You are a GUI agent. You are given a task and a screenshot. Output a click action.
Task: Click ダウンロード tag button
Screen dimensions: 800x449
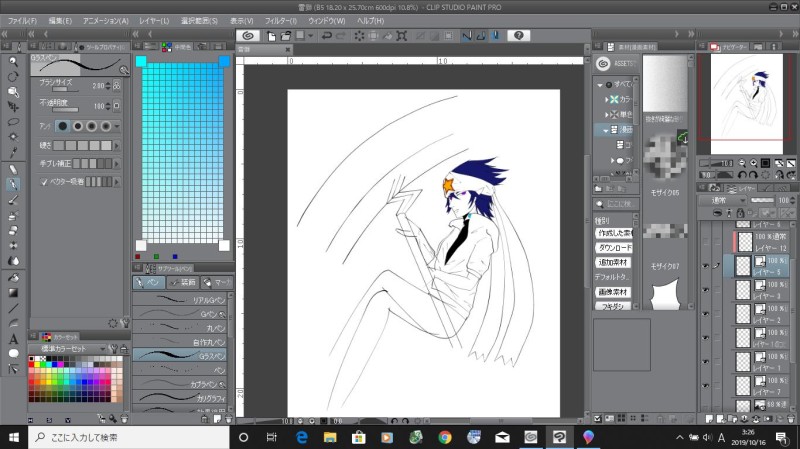(614, 248)
